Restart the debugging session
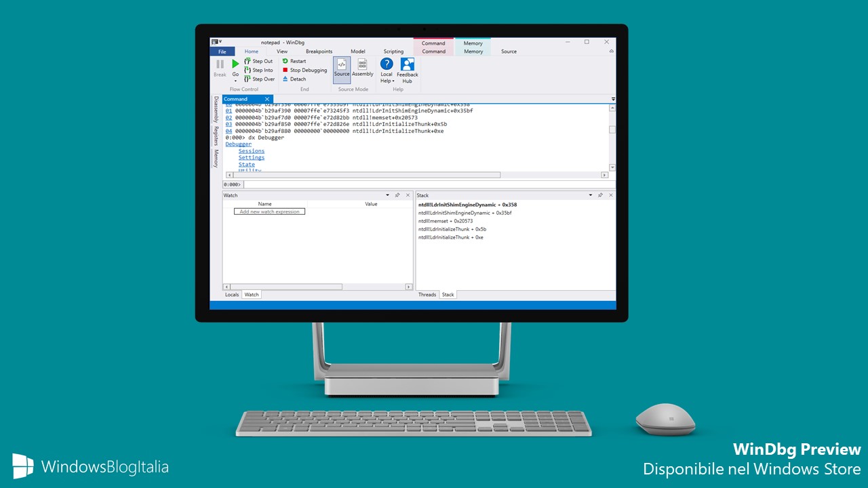 tap(294, 61)
